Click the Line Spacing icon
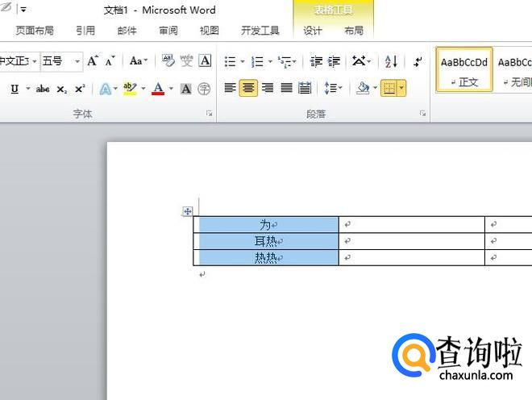The height and width of the screenshot is (400, 532). pos(330,88)
